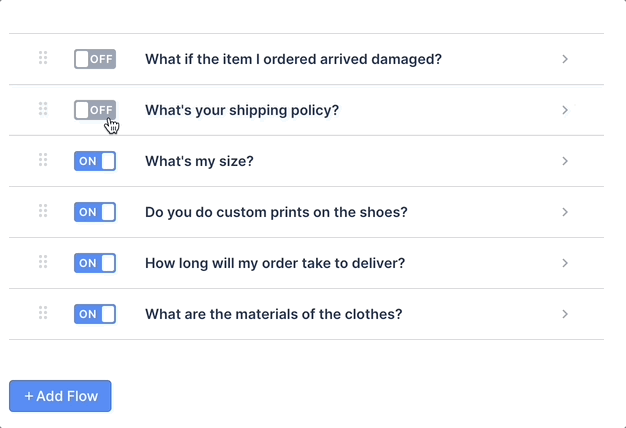626x428 pixels.
Task: Expand the arrived damaged flow chevron
Action: point(565,59)
